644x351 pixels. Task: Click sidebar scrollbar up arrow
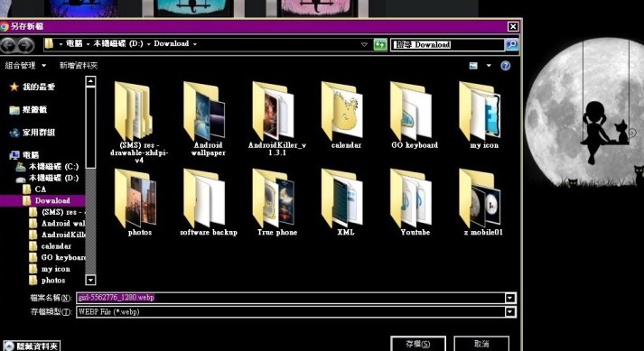90,81
